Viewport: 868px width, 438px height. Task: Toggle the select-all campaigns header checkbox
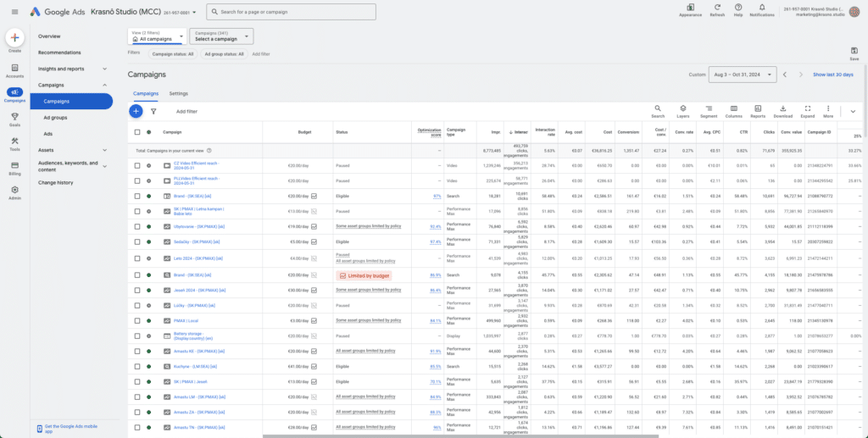137,132
